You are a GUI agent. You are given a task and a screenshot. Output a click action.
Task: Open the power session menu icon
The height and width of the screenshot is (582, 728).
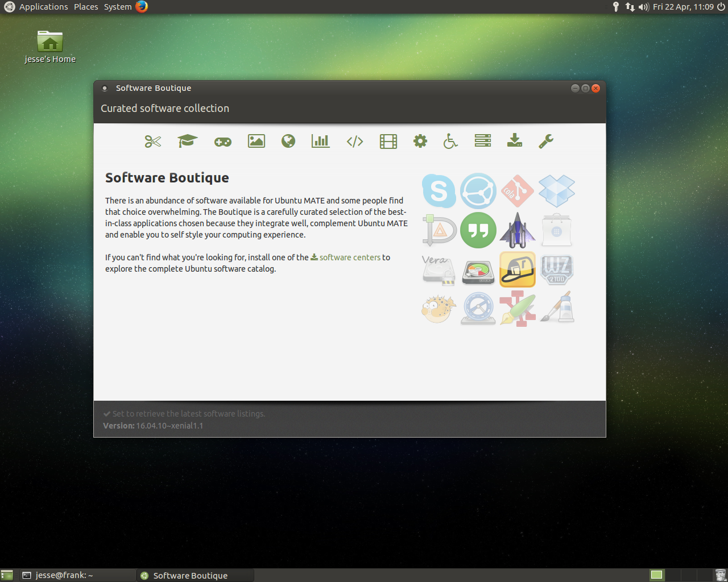tap(721, 7)
